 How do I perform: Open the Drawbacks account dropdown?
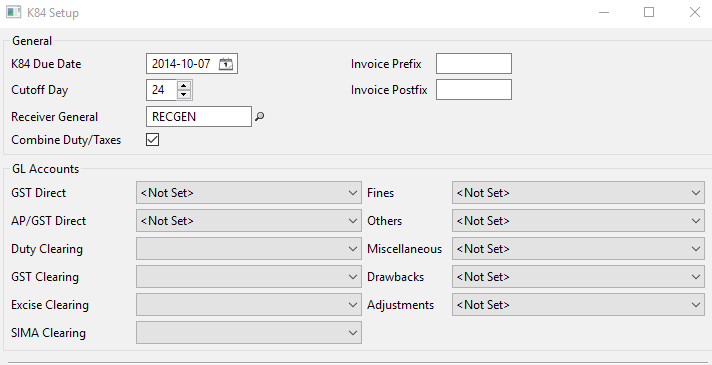tap(578, 277)
